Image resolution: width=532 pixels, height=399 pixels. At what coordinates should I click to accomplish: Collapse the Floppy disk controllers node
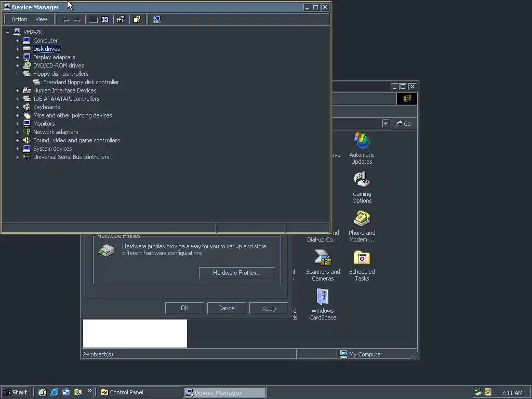tap(17, 74)
